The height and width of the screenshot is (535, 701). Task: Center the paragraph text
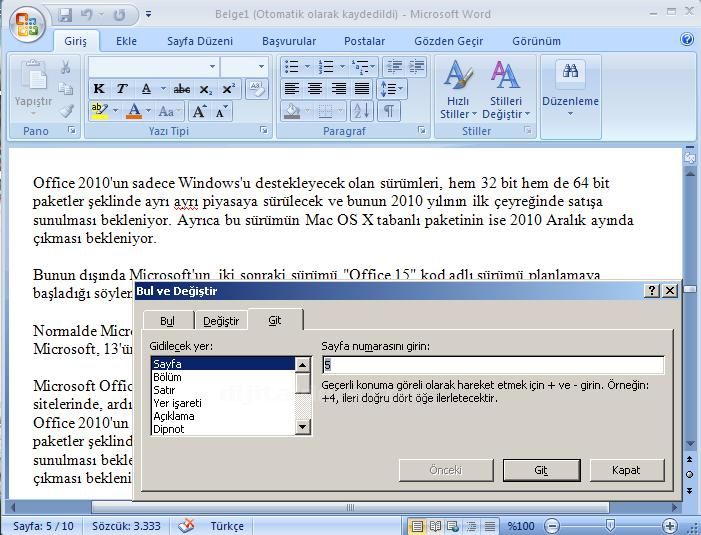(x=315, y=88)
